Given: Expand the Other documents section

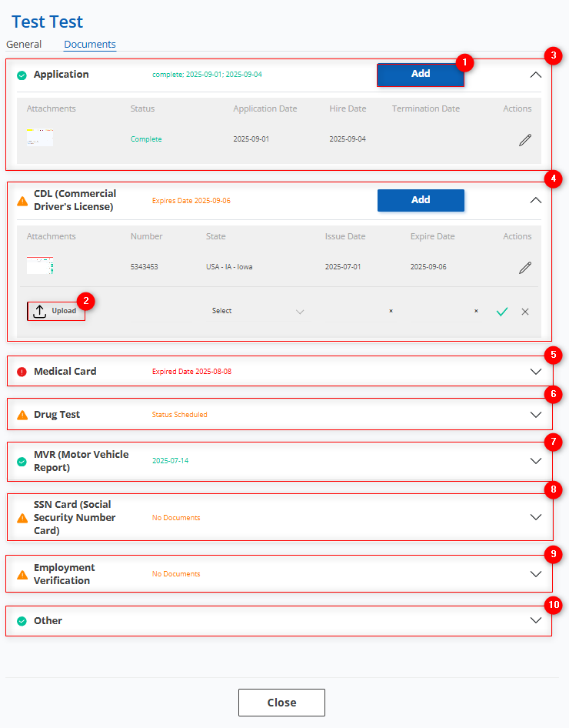Looking at the screenshot, I should [x=536, y=620].
